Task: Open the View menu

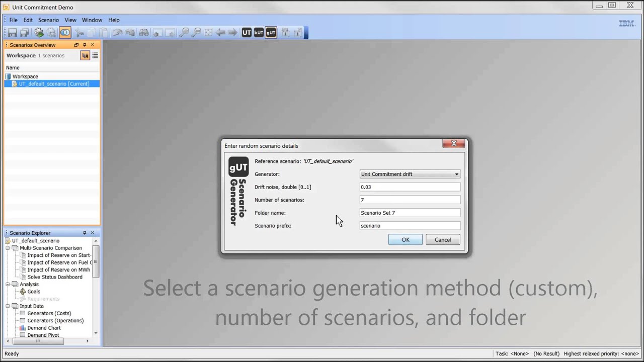Action: tap(70, 20)
